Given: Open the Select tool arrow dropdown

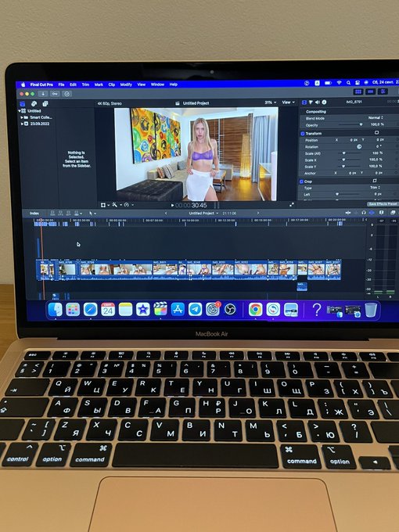Looking at the screenshot, I should (92, 214).
